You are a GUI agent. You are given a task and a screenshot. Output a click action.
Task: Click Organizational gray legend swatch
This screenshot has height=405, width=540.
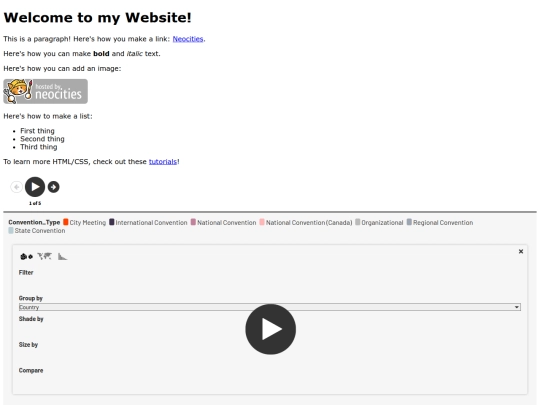tap(357, 222)
